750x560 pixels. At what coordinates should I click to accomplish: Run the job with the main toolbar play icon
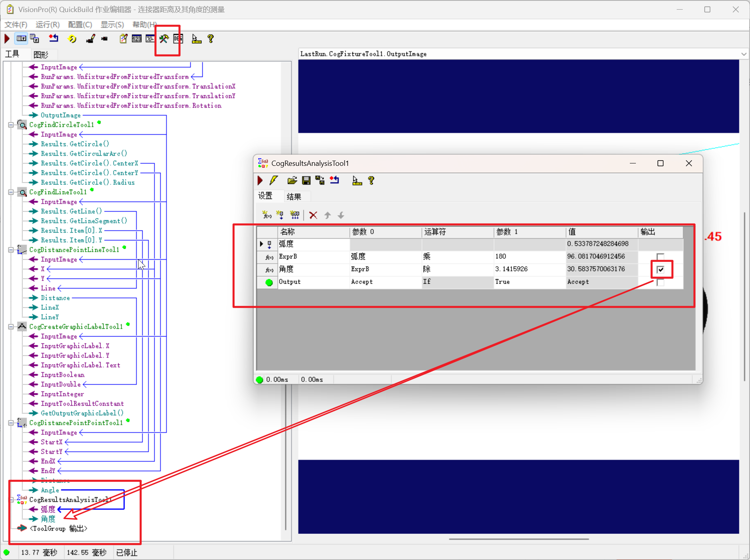[7, 39]
